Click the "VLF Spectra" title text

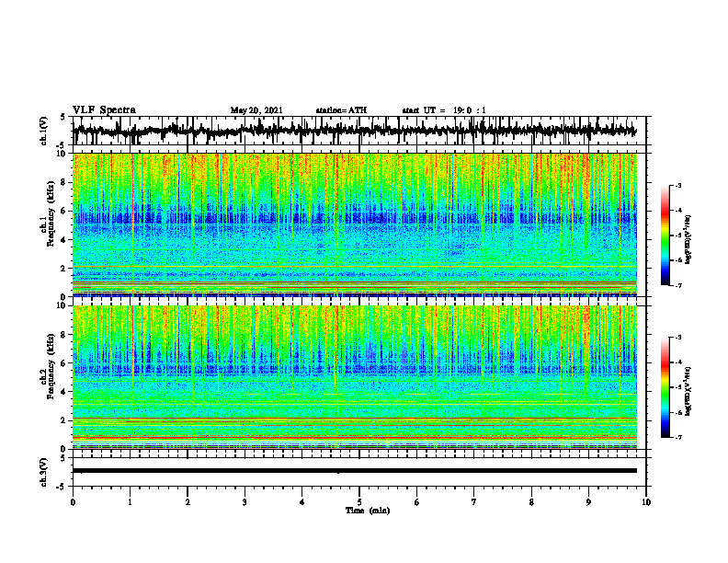(x=104, y=110)
